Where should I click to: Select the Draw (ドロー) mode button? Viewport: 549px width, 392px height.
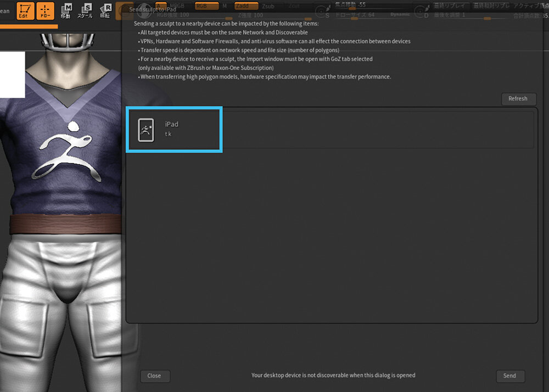pos(45,10)
